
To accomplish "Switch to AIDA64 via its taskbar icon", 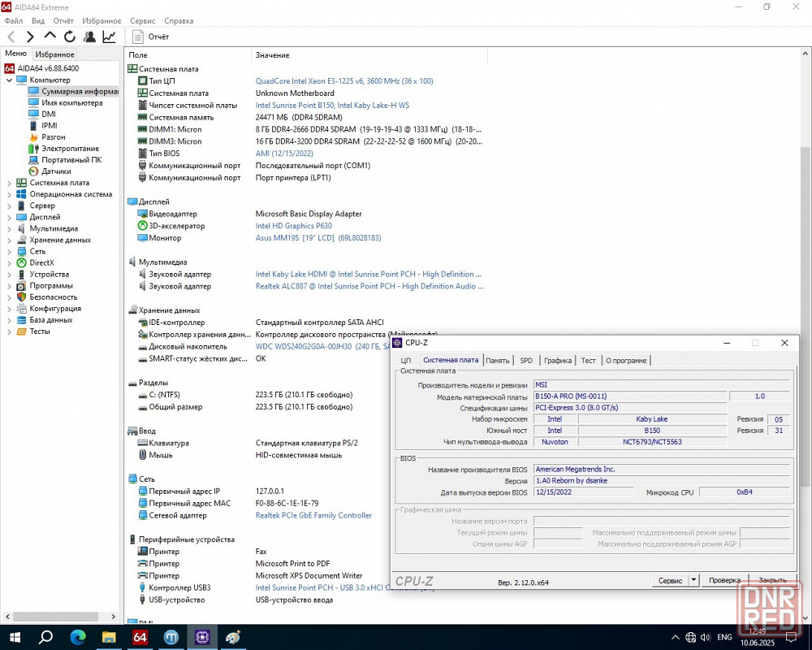I will [140, 637].
